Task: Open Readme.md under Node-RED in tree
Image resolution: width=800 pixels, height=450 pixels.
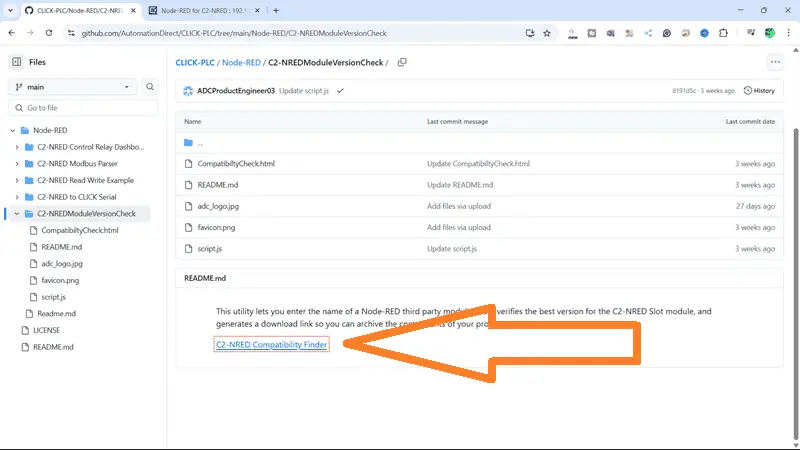Action: (56, 314)
